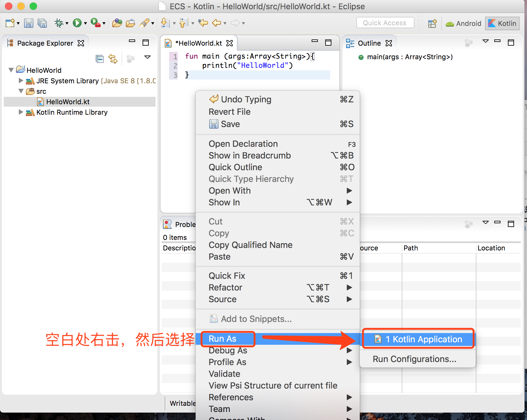The width and height of the screenshot is (527, 420).
Task: Choose Paste from context menu
Action: click(x=278, y=257)
